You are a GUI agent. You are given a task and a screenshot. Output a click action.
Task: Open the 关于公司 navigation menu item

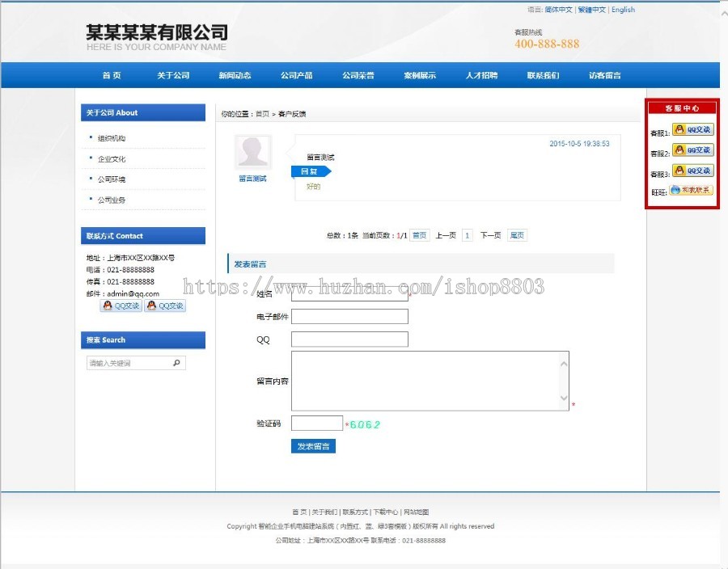click(173, 75)
